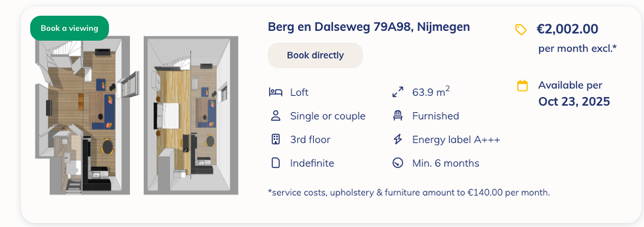Click the building icon beside 3rd floor
The image size is (644, 227).
tap(275, 140)
